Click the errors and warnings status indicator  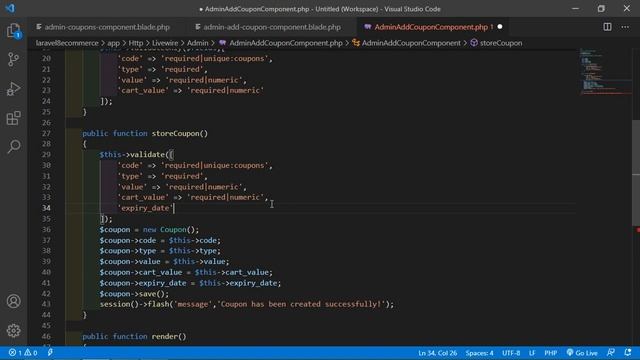23,353
